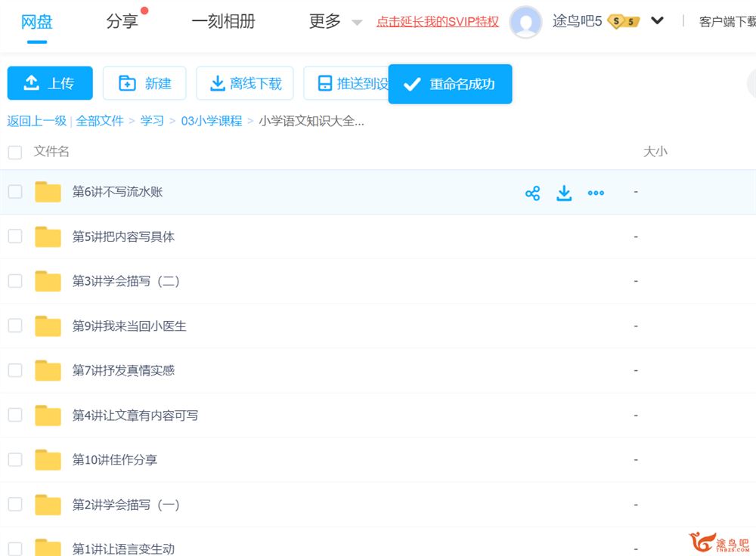The width and height of the screenshot is (756, 556).
Task: Click the 第5讲把内容写具体 folder icon
Action: [x=48, y=236]
